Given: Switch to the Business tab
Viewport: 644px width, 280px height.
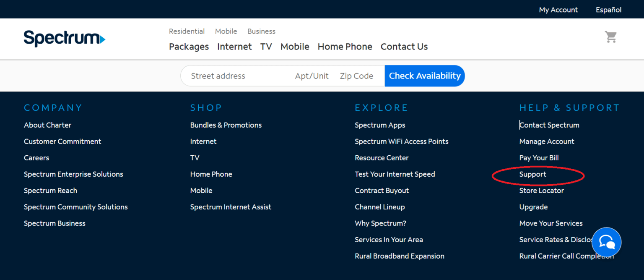Looking at the screenshot, I should pyautogui.click(x=261, y=31).
